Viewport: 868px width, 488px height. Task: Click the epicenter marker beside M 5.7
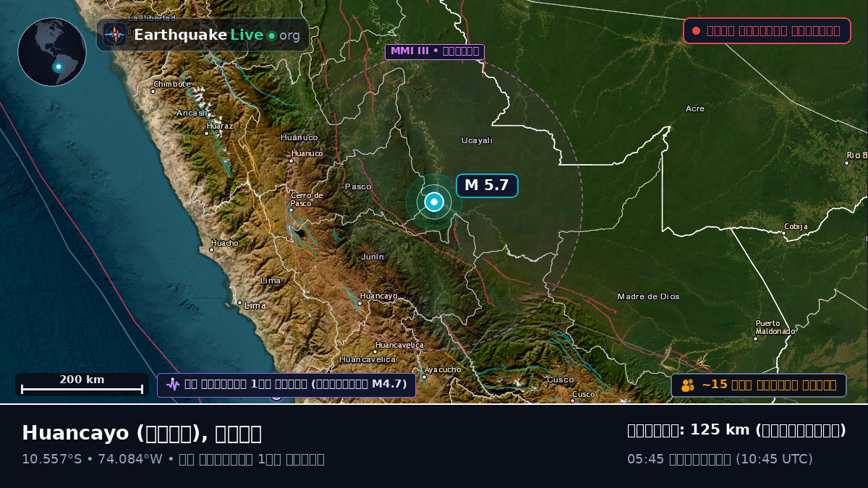click(x=434, y=202)
